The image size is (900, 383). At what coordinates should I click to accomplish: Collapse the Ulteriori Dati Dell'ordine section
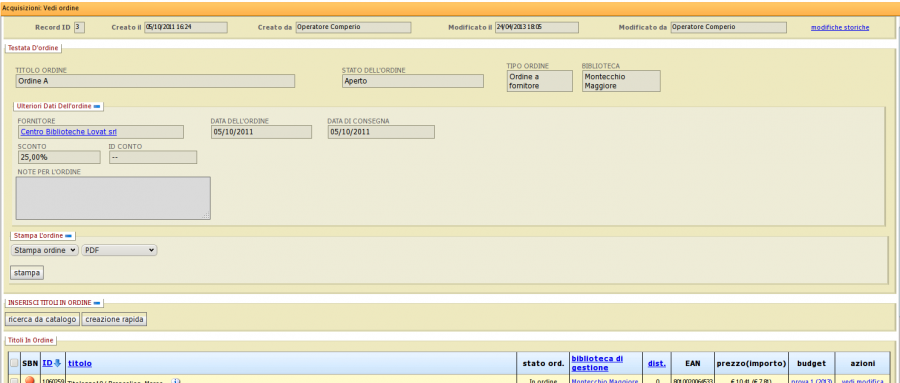click(x=97, y=106)
